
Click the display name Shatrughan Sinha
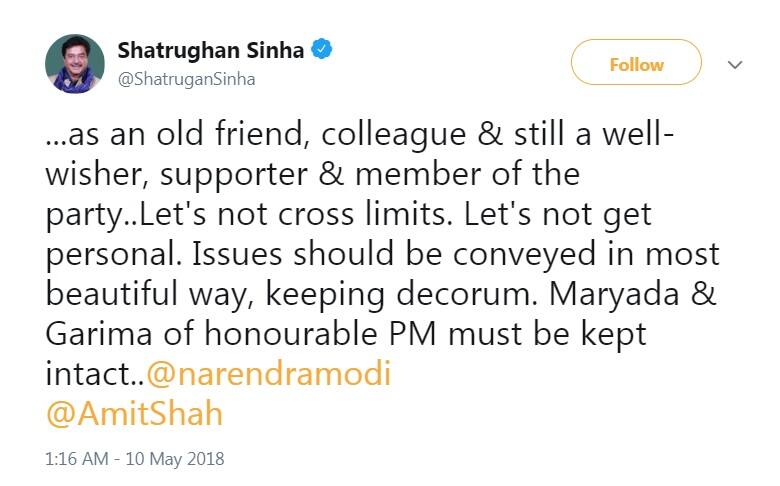click(211, 49)
